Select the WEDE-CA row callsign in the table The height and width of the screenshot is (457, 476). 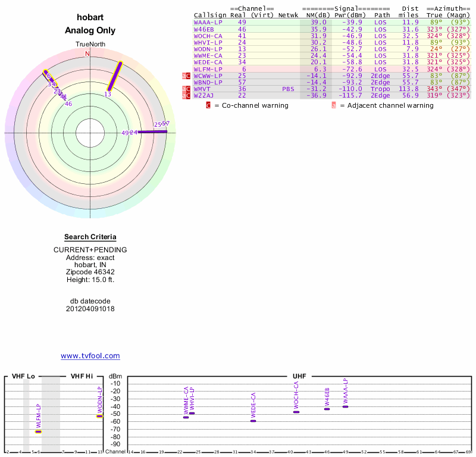pyautogui.click(x=208, y=62)
